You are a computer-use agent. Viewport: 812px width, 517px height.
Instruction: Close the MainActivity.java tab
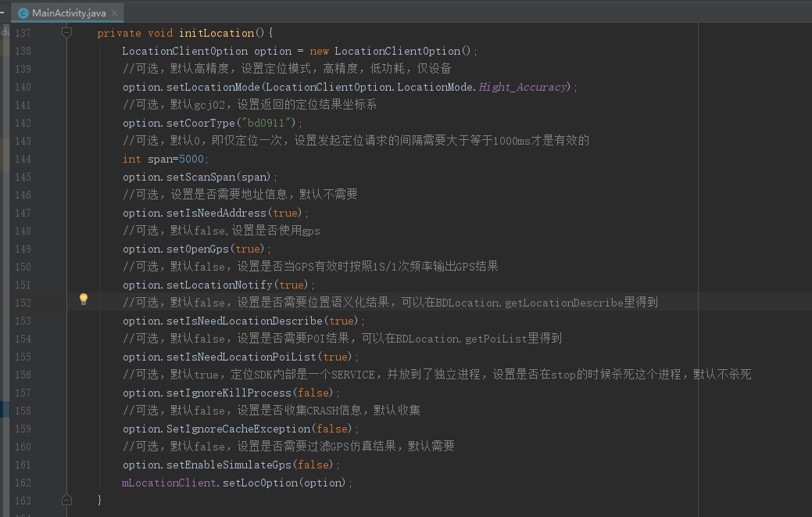coord(114,13)
